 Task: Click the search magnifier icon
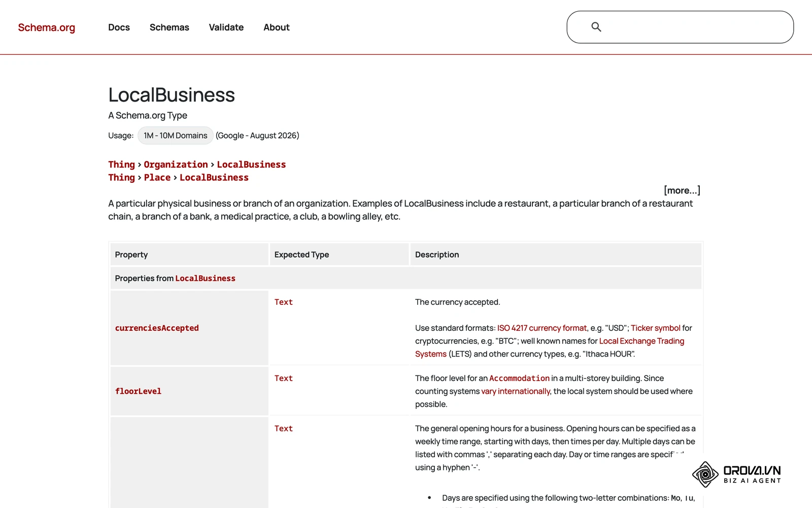(596, 27)
